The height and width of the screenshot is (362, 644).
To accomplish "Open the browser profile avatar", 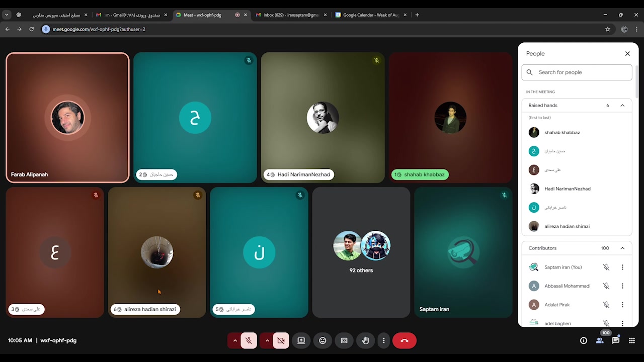I will 624,29.
